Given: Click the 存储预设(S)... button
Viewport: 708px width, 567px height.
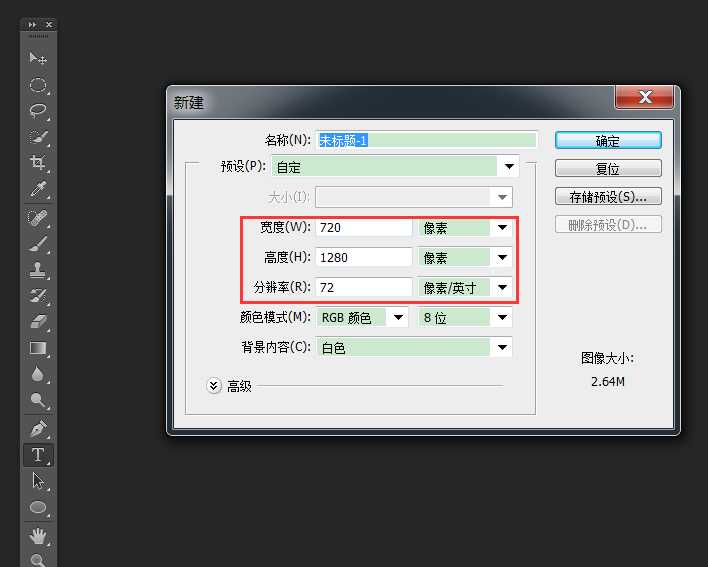Looking at the screenshot, I should [607, 197].
